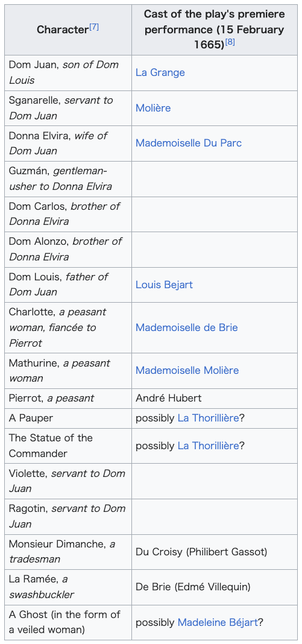Open the Mademoiselle Molière link
The width and height of the screenshot is (302, 644).
click(x=187, y=370)
